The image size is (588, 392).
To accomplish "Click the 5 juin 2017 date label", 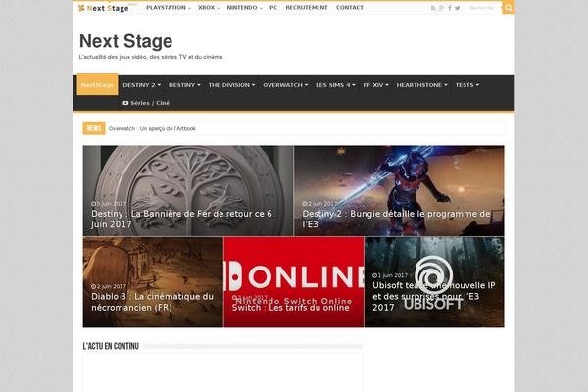I will tap(109, 204).
